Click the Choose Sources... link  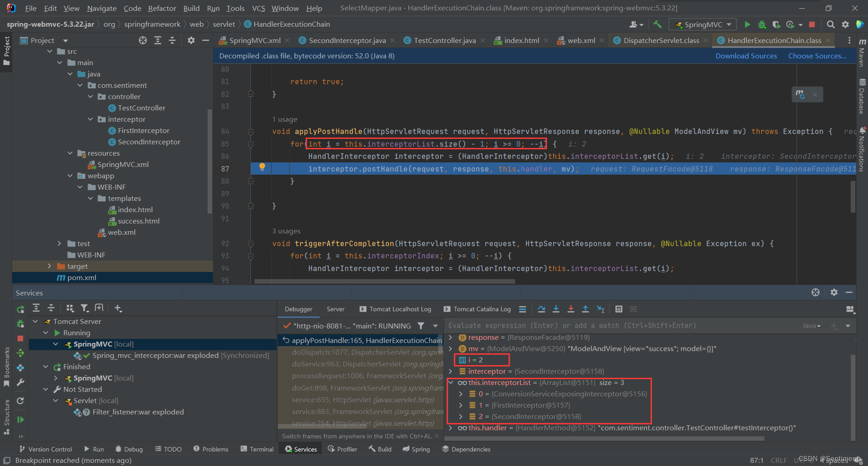click(x=817, y=56)
